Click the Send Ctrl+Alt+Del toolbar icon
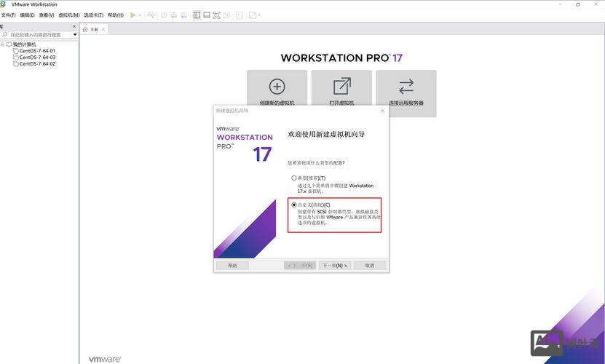 coord(151,15)
